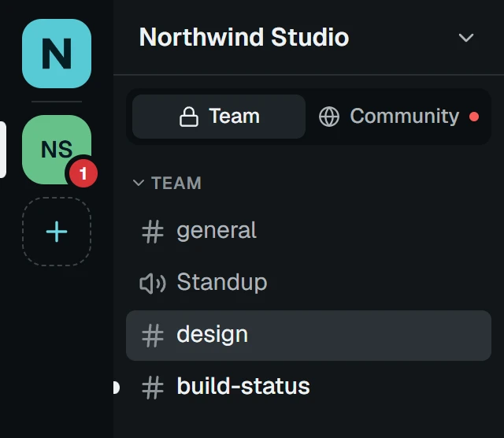Viewport: 504px width, 438px height.
Task: Open the Northwind Studio dropdown chevron
Action: (x=465, y=38)
